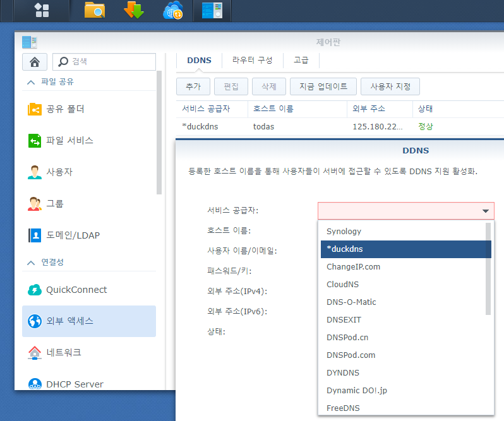Screen dimensions: 504x421
Task: Choose *duckdns in provider list
Action: 406,249
